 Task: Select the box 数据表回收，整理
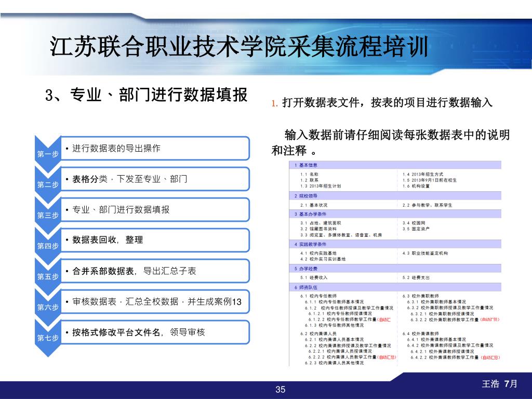(x=155, y=240)
